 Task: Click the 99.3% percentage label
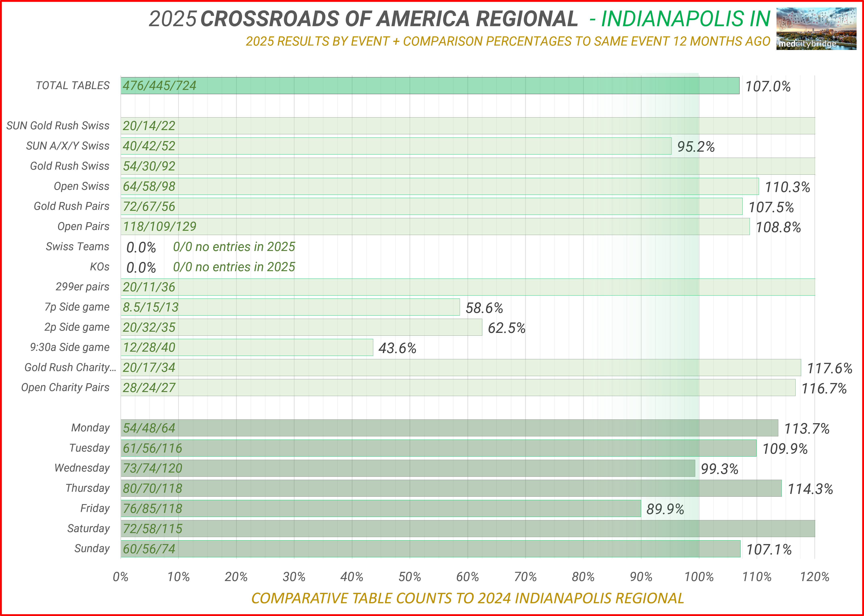(x=720, y=469)
